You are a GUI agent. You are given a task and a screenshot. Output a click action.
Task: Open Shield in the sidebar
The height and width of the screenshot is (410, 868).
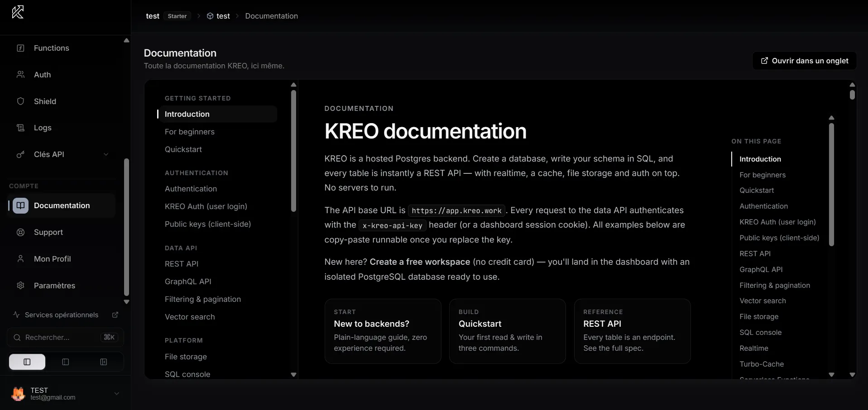click(62, 101)
